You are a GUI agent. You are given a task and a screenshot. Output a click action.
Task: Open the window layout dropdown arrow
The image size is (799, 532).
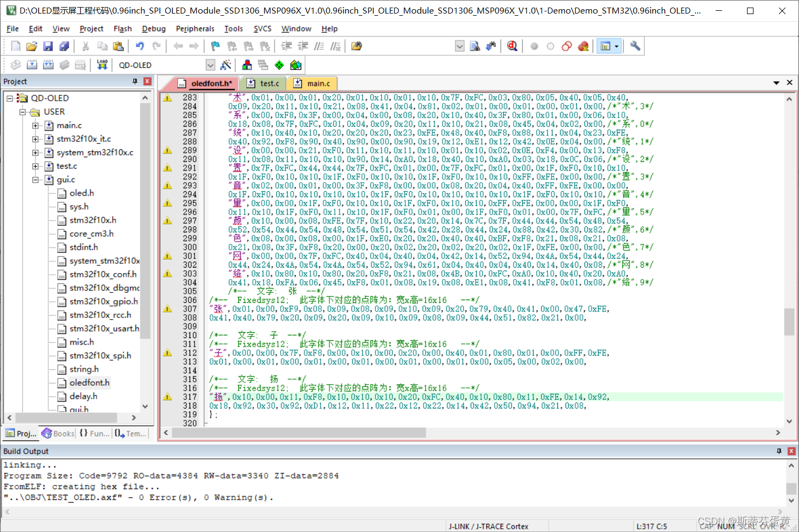click(616, 46)
